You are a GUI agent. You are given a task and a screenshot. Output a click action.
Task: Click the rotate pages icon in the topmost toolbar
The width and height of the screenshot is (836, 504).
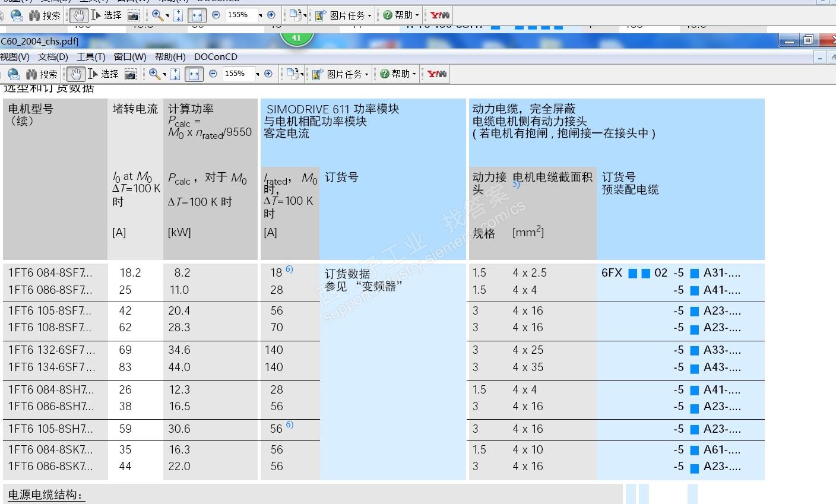pyautogui.click(x=295, y=15)
